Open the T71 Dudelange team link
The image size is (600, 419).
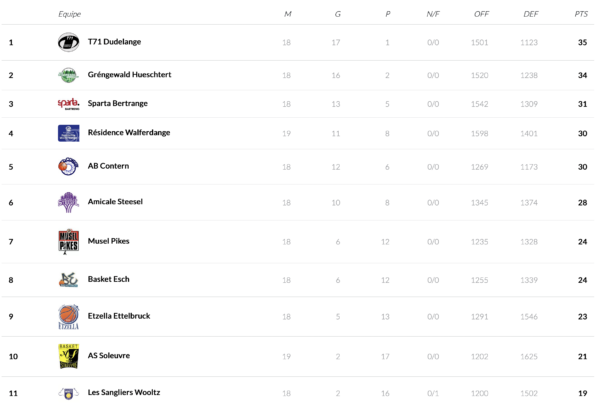(114, 43)
